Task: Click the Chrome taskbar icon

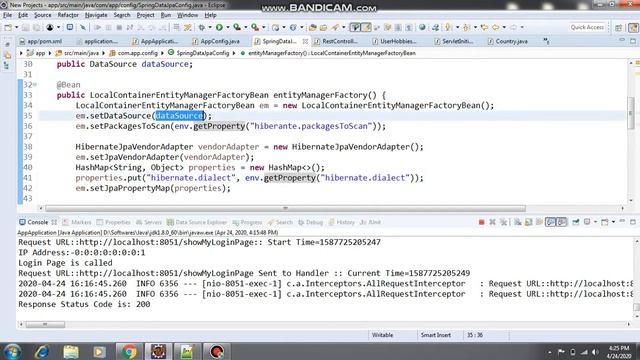Action: [129, 351]
